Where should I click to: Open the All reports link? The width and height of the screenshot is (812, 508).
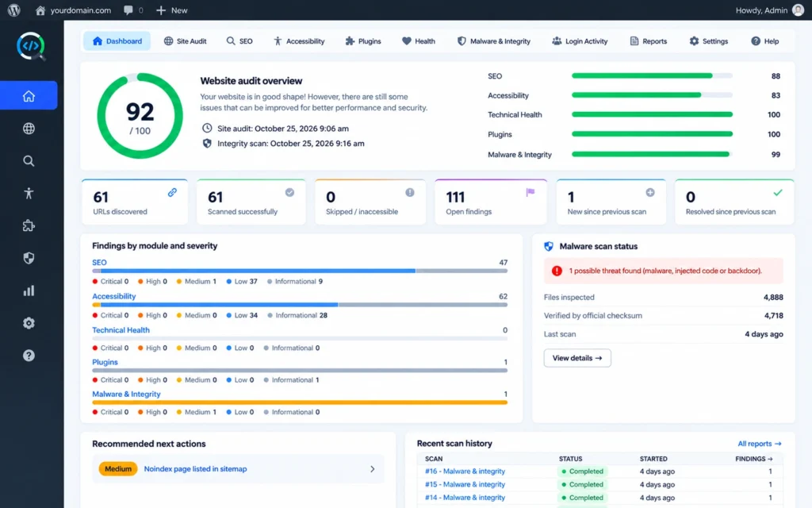click(x=759, y=444)
